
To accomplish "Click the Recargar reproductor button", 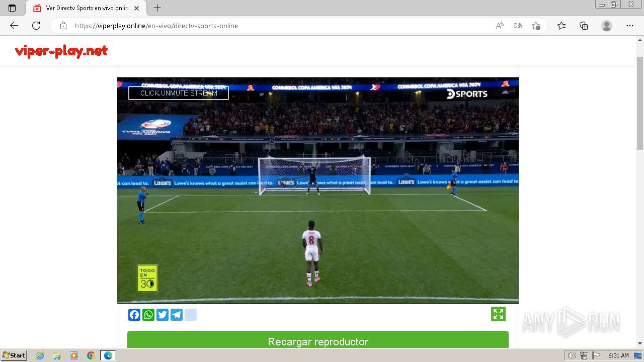I will pos(318,340).
